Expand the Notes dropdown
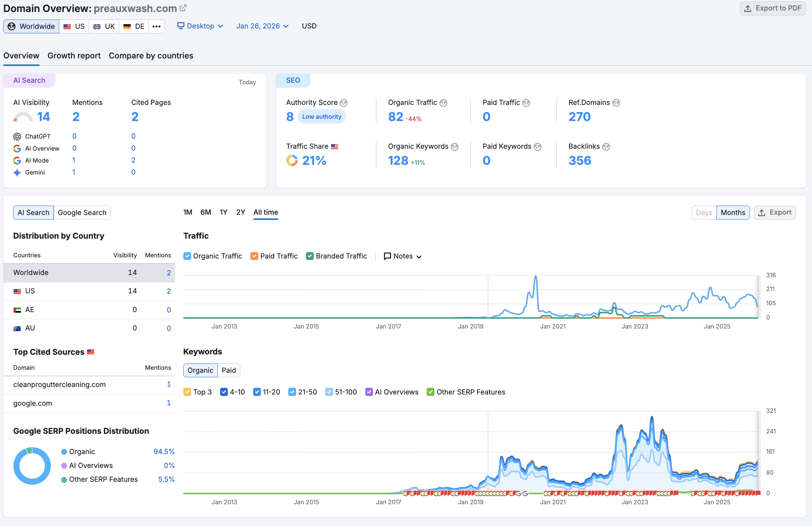This screenshot has height=526, width=812. coord(403,256)
